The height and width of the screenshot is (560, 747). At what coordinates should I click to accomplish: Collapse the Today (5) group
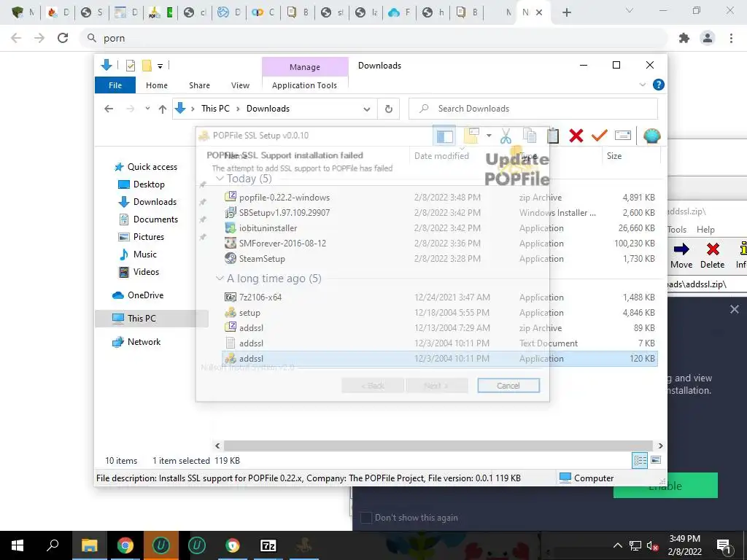coord(220,179)
